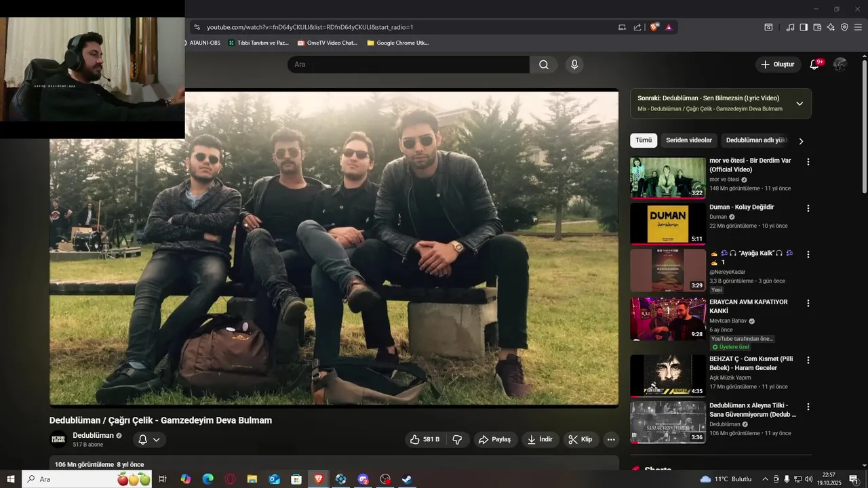Viewport: 868px width, 488px height.
Task: Open Steam from the taskbar
Action: click(x=407, y=479)
